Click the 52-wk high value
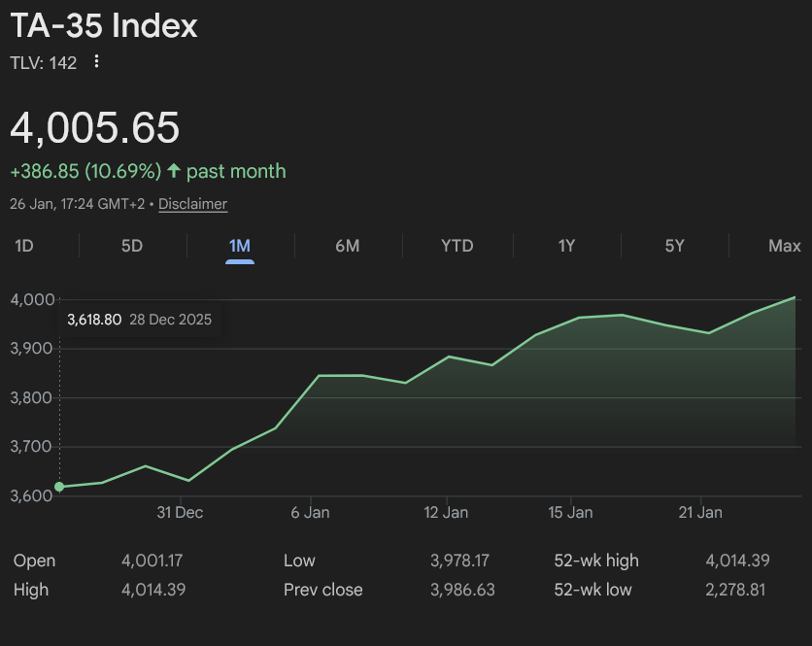 pyautogui.click(x=737, y=561)
